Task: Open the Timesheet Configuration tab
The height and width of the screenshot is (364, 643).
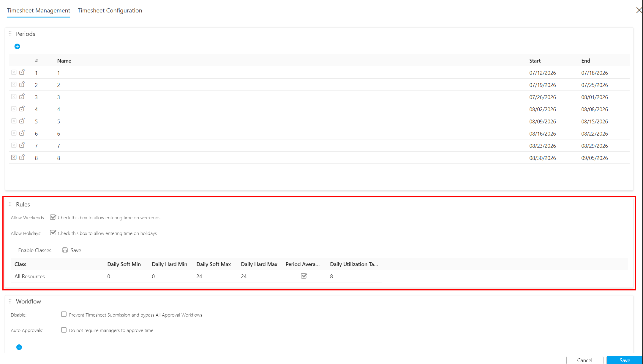Action: pyautogui.click(x=110, y=10)
